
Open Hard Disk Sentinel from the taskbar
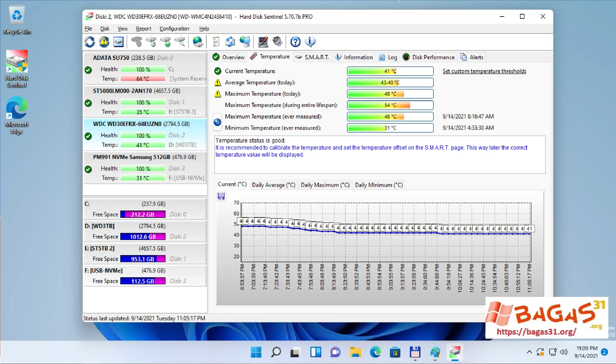(x=456, y=352)
